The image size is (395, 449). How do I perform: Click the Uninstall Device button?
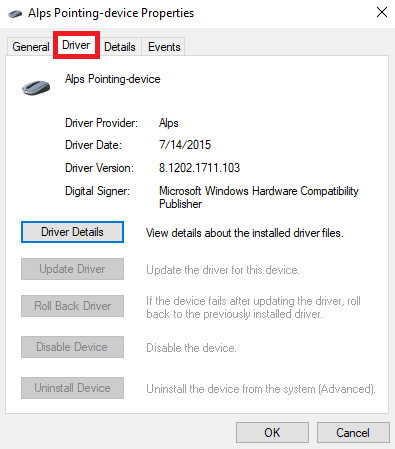[x=72, y=388]
